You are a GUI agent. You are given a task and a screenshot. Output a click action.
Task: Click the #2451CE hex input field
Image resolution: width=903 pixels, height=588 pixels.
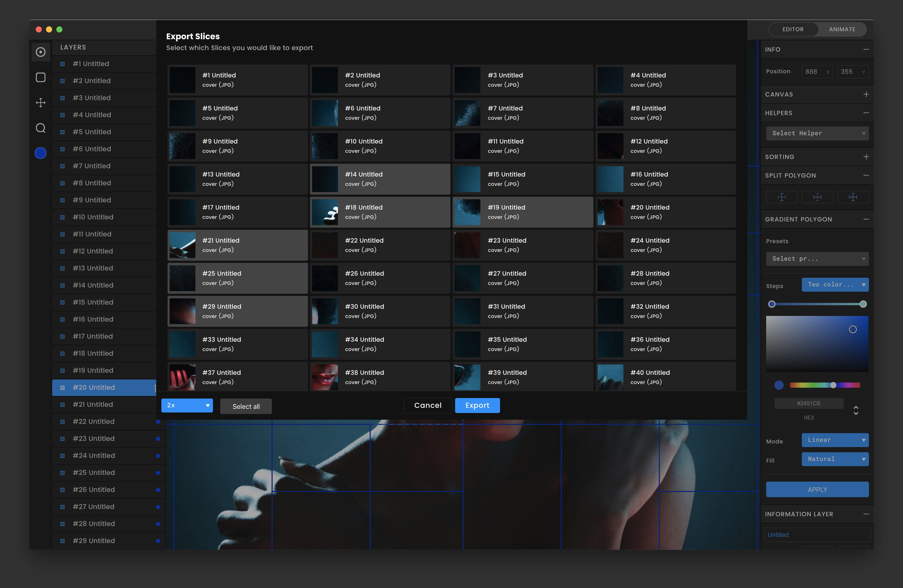pos(809,403)
